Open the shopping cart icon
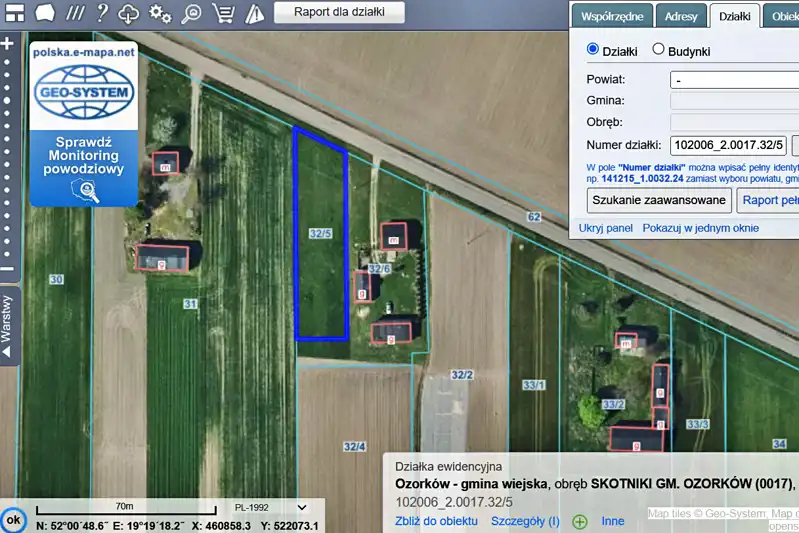Screen dimensions: 799x533 [x=223, y=13]
